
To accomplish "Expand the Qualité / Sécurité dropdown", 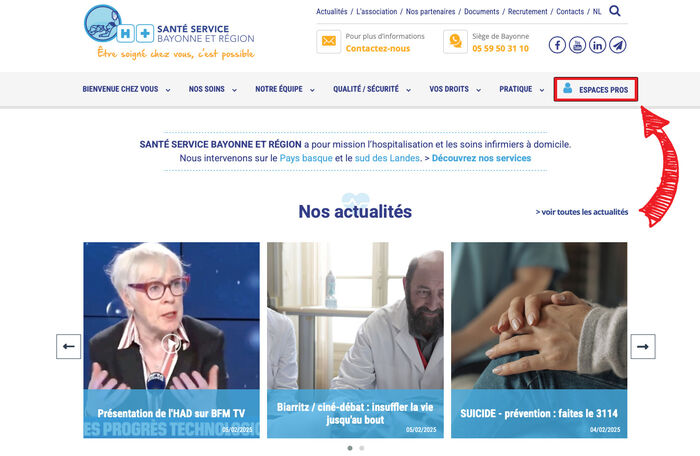I will (x=372, y=89).
